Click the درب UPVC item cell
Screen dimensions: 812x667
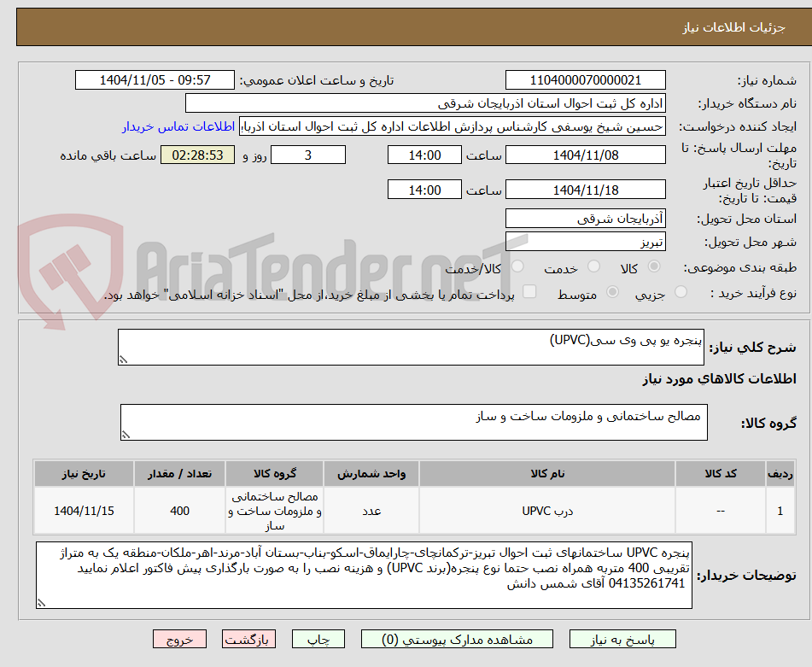tap(547, 511)
